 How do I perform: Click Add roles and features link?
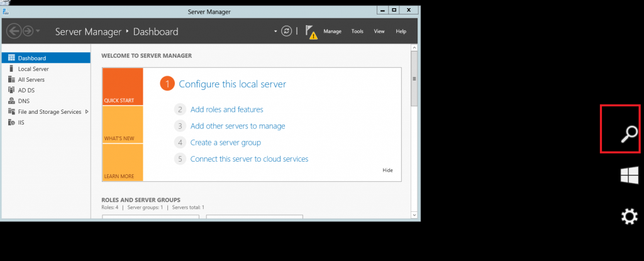pos(226,109)
